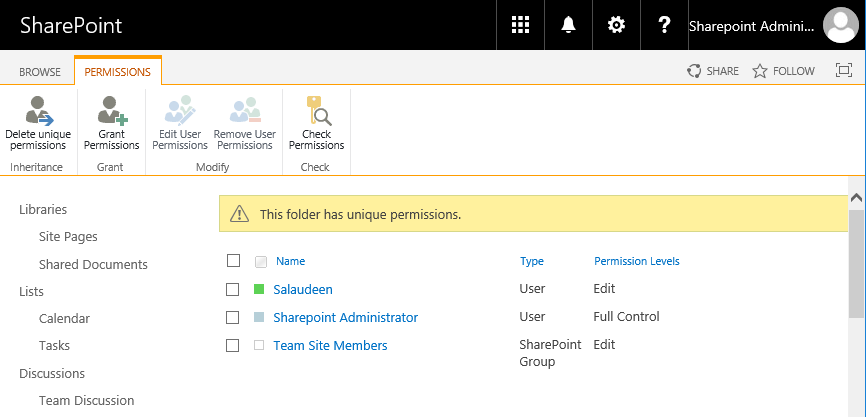This screenshot has height=417, width=868.
Task: Click the green presence square beside Salaudeen
Action: pos(259,289)
